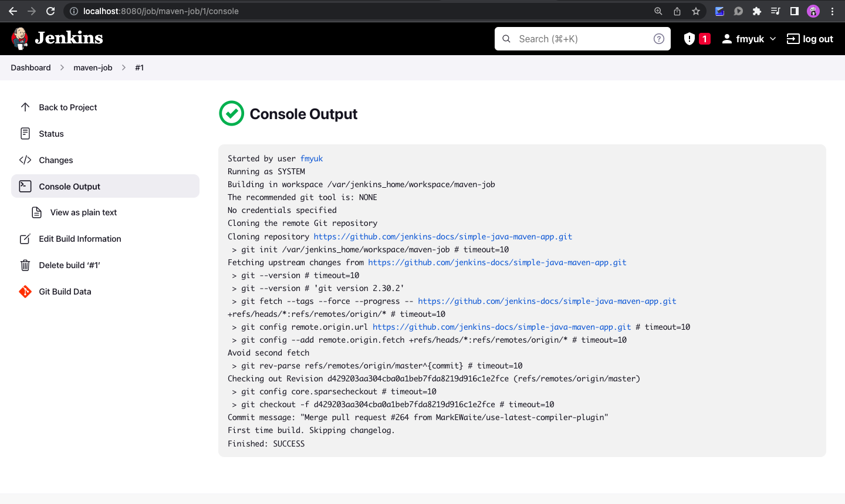Open maven-job from the breadcrumb trail

[x=92, y=67]
